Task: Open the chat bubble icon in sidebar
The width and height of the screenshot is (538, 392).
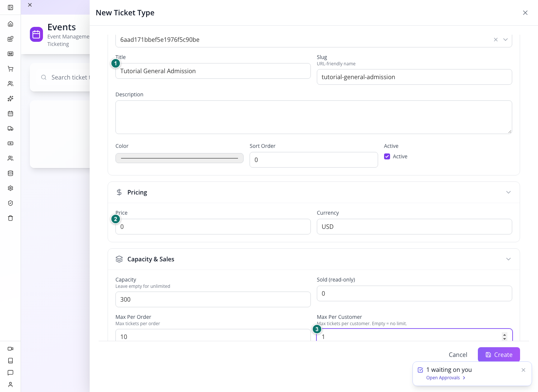Action: [x=10, y=373]
